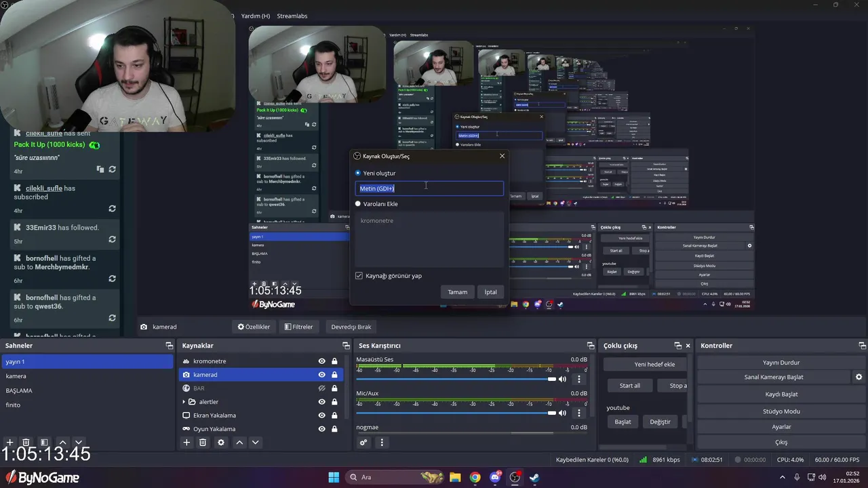
Task: Toggle Stüdyo Modu button
Action: pos(781,411)
